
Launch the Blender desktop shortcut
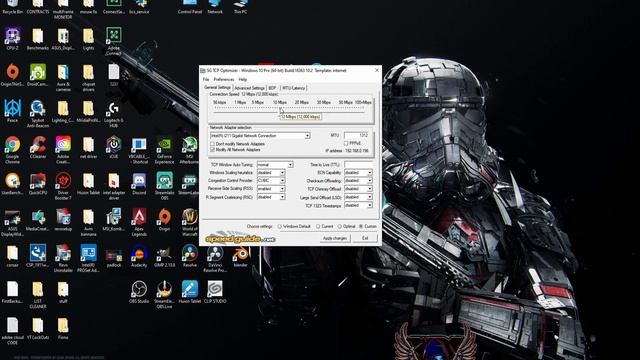[240, 256]
